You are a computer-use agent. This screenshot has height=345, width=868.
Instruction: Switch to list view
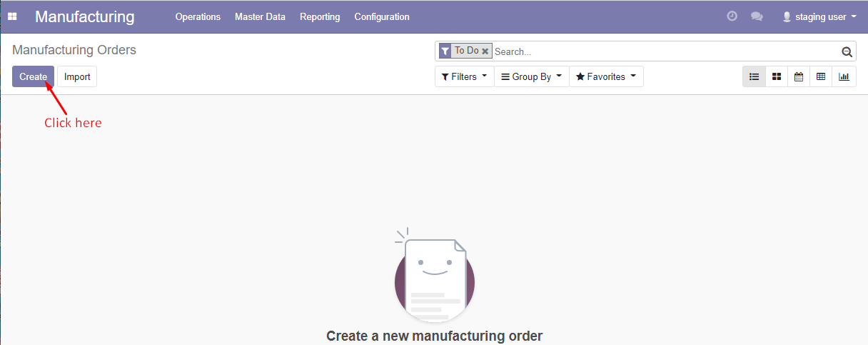click(x=754, y=76)
